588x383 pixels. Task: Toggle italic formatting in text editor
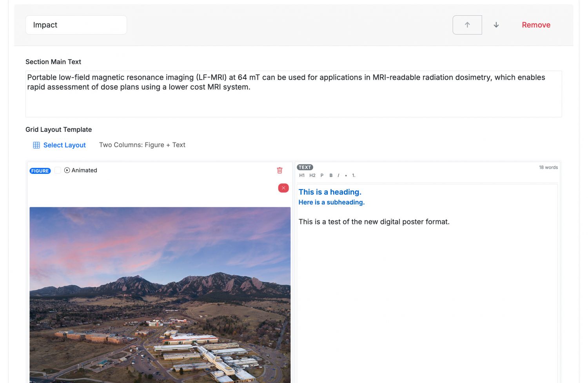[x=338, y=175]
